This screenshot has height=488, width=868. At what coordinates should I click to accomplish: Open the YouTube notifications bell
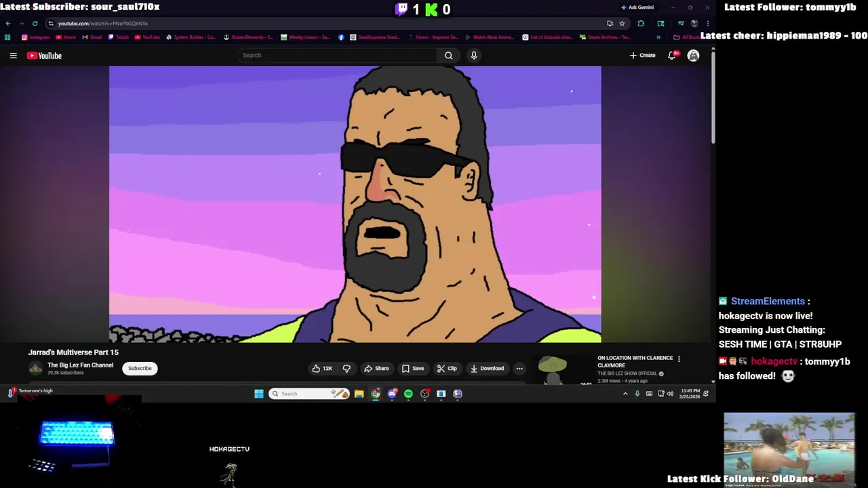(672, 56)
